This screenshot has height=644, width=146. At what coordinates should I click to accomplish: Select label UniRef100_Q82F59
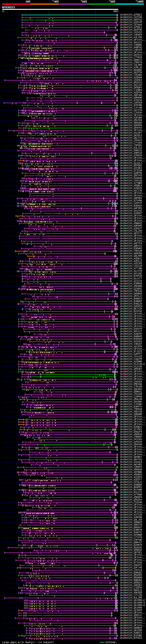click(x=131, y=72)
